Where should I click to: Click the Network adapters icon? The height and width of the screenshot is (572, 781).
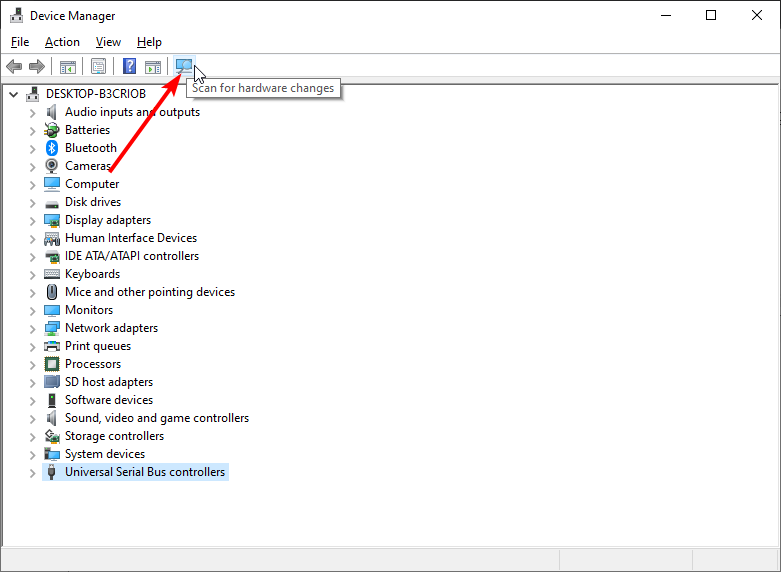[x=52, y=328]
